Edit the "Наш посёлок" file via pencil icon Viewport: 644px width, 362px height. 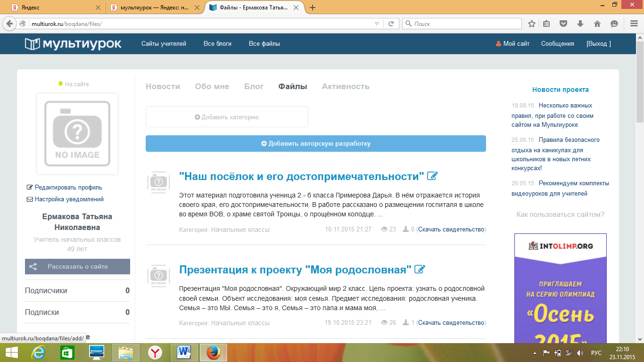pos(432,176)
